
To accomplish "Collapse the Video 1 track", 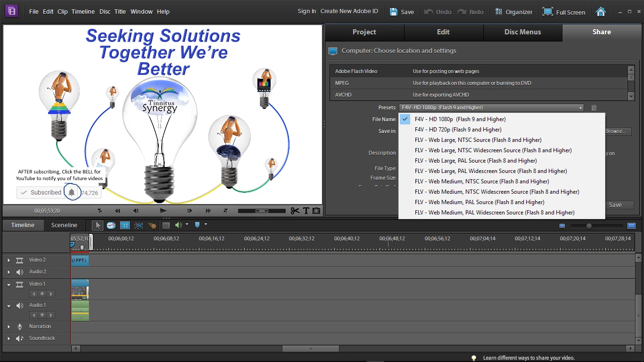I will tap(8, 284).
